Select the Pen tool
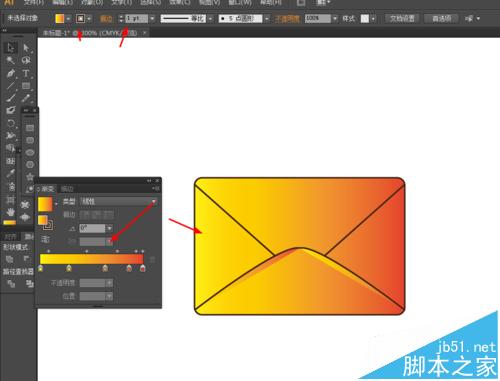500x381 pixels. point(11,73)
